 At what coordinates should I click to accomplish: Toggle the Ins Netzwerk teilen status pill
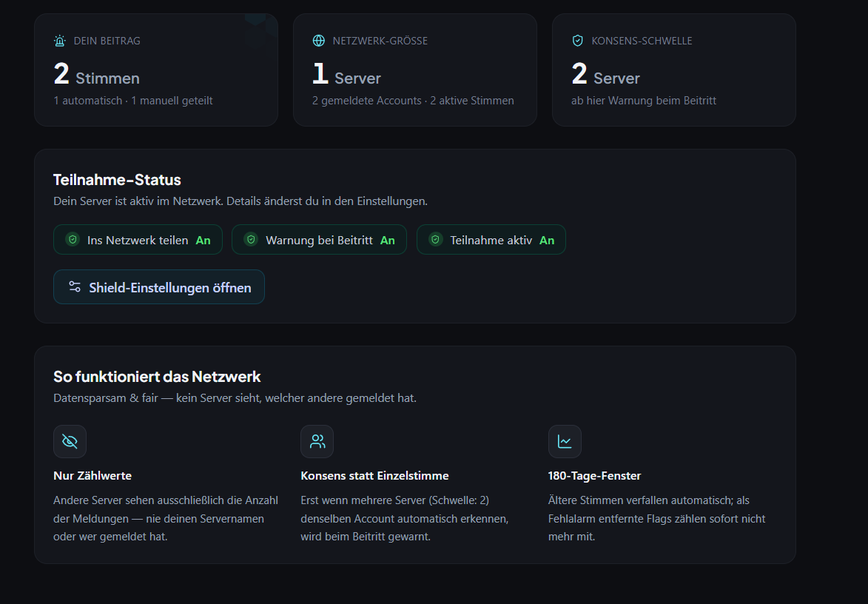[138, 240]
